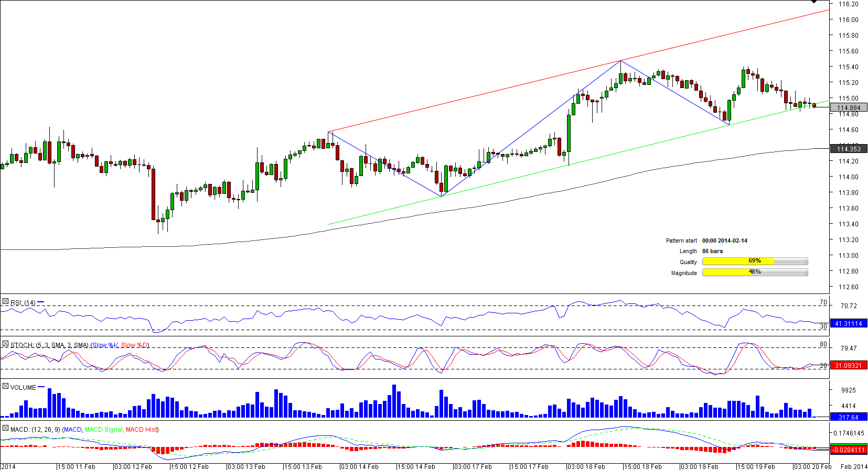Click the stochastic scale value 79.47

(x=849, y=348)
